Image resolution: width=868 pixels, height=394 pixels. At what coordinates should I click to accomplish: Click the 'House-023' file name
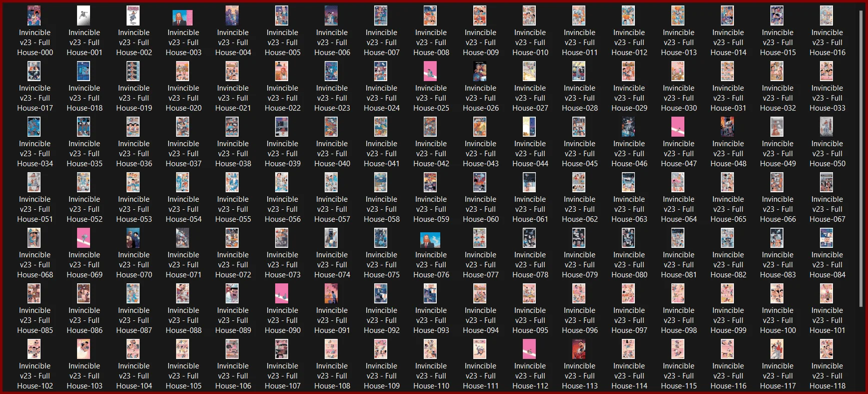(332, 108)
